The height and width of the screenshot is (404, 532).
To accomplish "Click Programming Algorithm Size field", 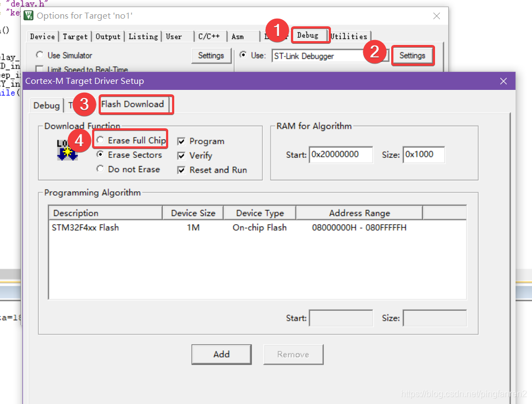I will click(434, 318).
